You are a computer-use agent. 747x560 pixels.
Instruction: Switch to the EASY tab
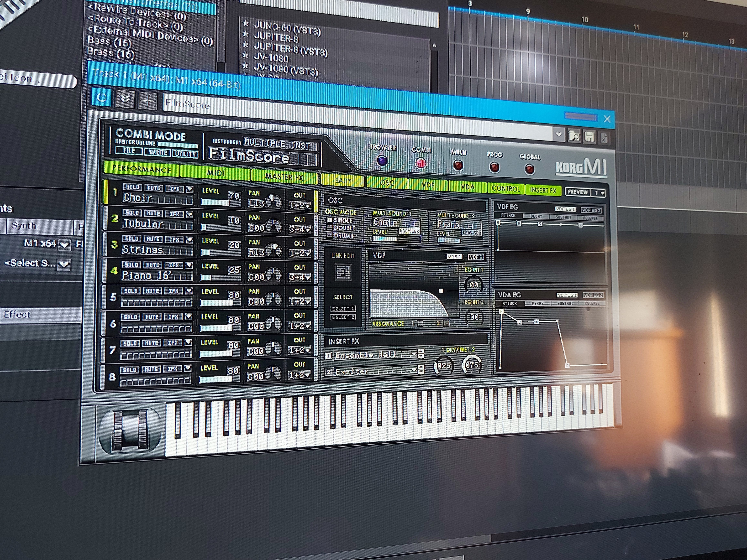(x=343, y=181)
